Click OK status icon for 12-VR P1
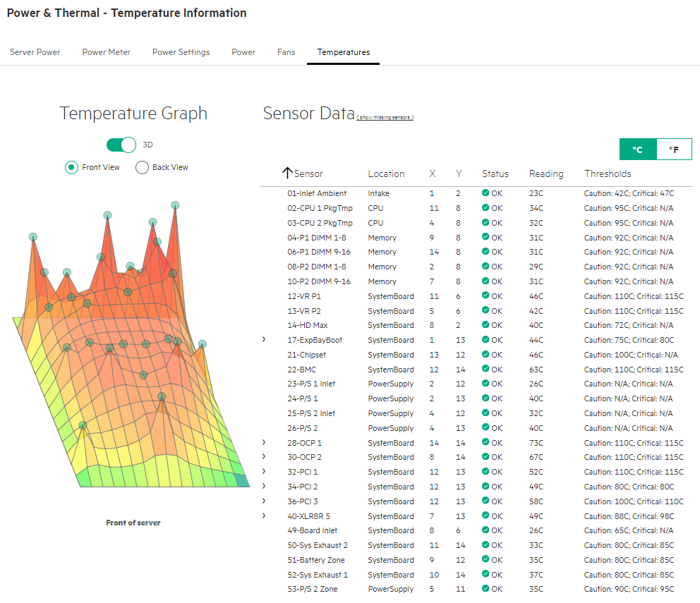700x603 pixels. click(x=485, y=296)
